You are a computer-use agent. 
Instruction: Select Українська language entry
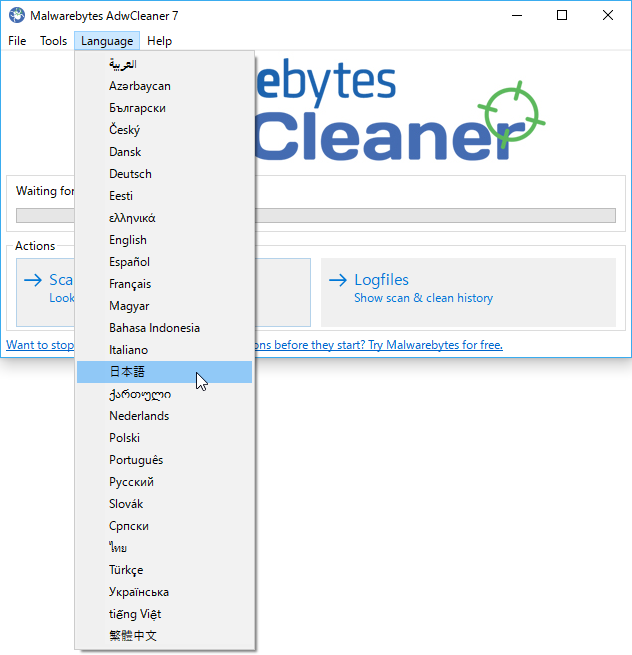(165, 592)
